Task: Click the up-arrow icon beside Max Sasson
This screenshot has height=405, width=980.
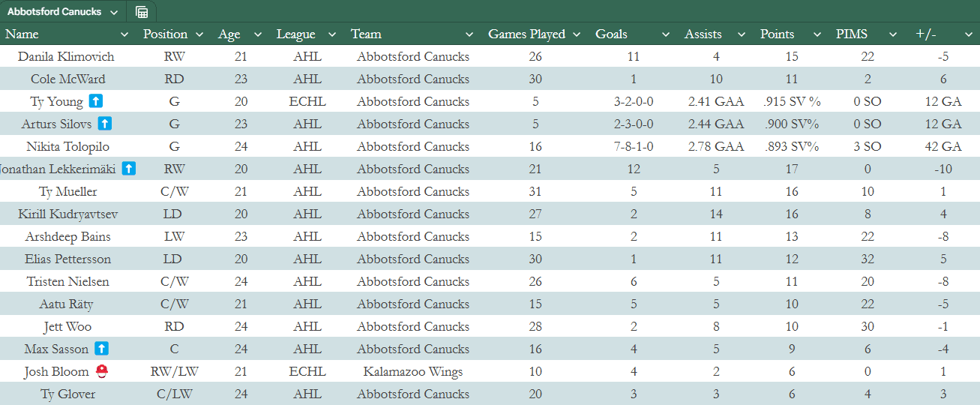Action: coord(102,349)
